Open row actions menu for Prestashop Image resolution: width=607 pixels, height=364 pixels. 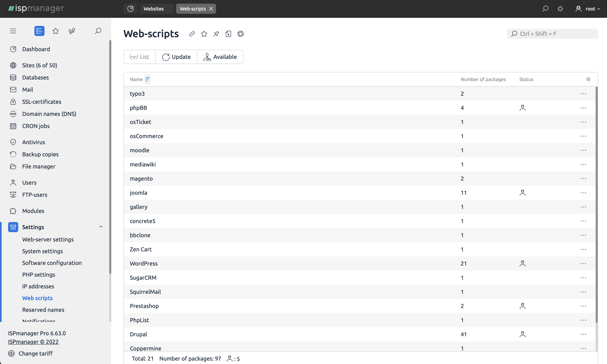point(584,306)
